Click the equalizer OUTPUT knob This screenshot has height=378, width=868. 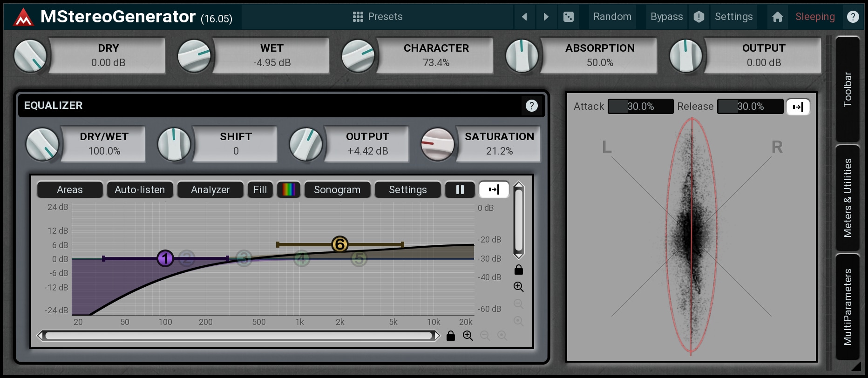pos(306,144)
